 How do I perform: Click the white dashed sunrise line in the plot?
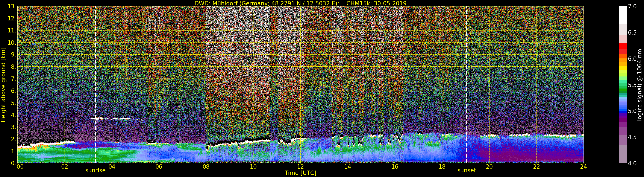point(95,85)
